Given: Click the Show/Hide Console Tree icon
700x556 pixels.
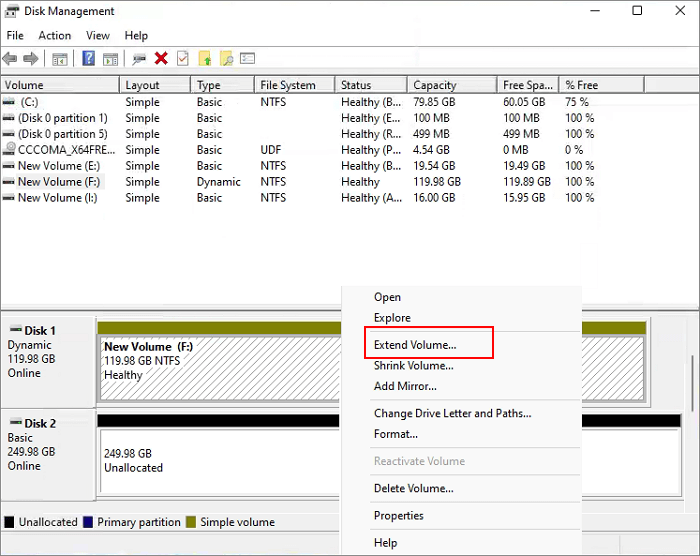Looking at the screenshot, I should coord(60,59).
